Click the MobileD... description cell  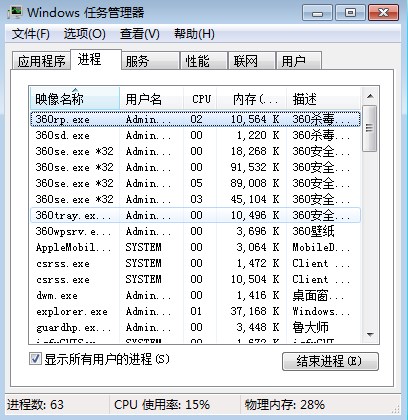(321, 247)
